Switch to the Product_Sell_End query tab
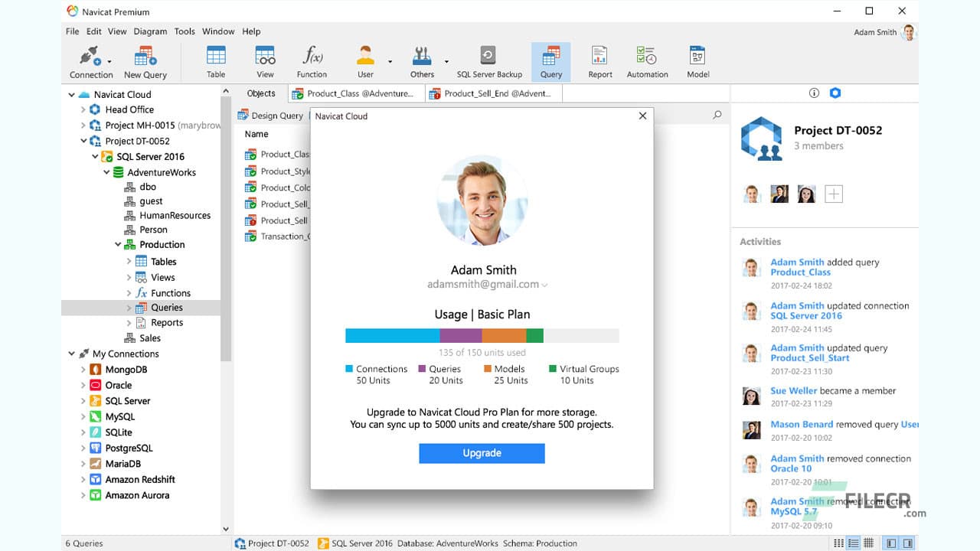Screen dimensions: 980x551 pyautogui.click(x=493, y=93)
